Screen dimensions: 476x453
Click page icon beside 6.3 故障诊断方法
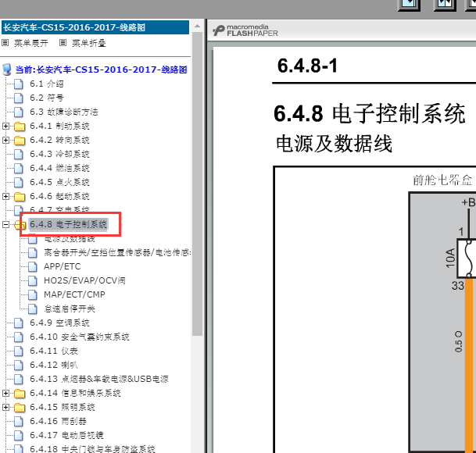point(19,112)
